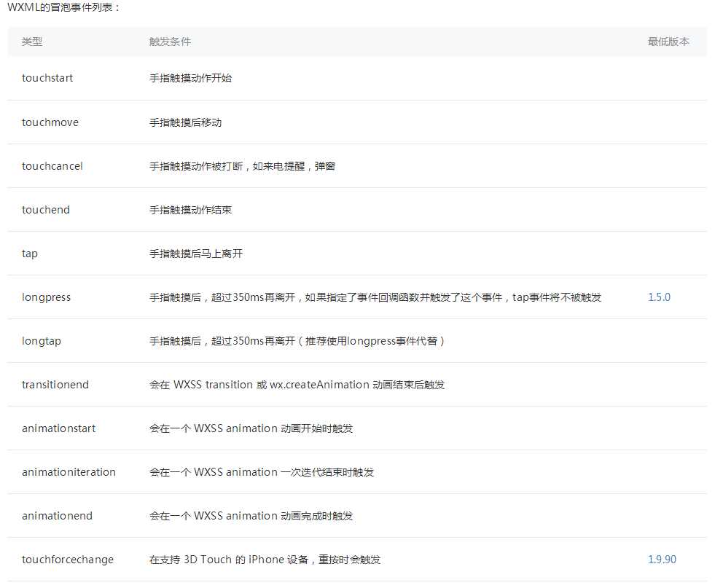Viewport: 723px width, 588px height.
Task: Click the 类型 column header
Action: point(32,42)
